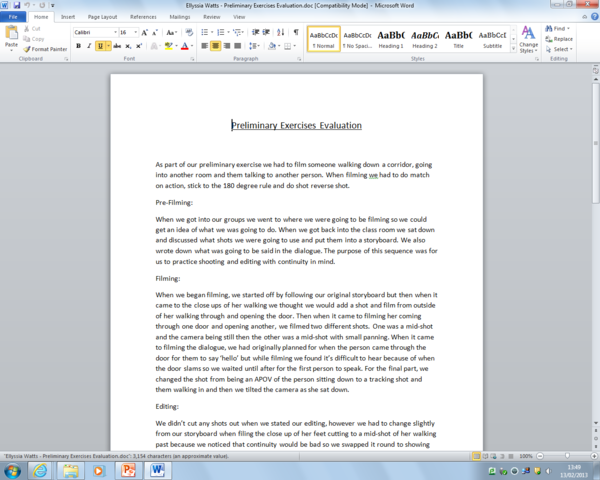Click the Cut command
The height and width of the screenshot is (480, 600).
[x=32, y=29]
